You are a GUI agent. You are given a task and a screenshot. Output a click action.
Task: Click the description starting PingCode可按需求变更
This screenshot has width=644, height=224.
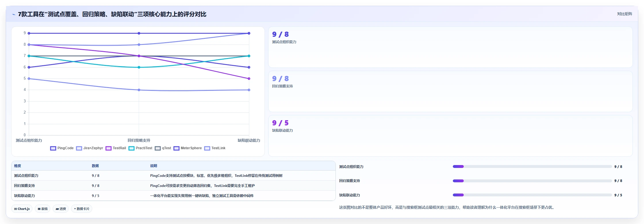pos(202,186)
